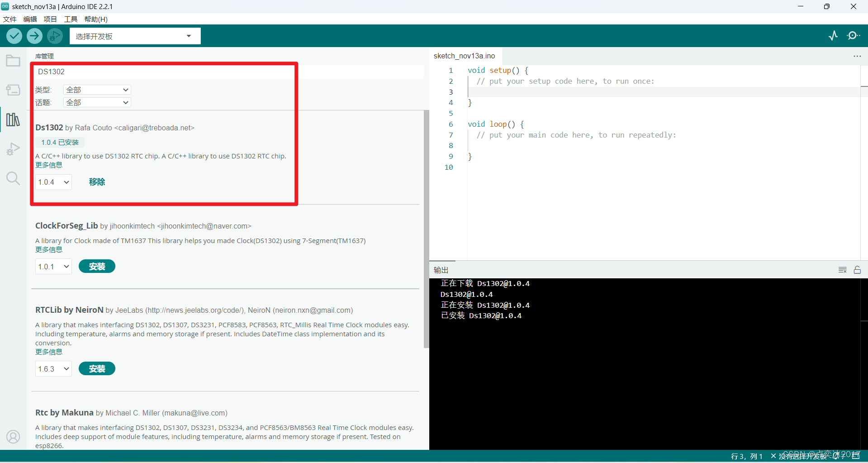The image size is (868, 463).
Task: Open the RTCLib version 1.6.3 dropdown
Action: (x=53, y=369)
